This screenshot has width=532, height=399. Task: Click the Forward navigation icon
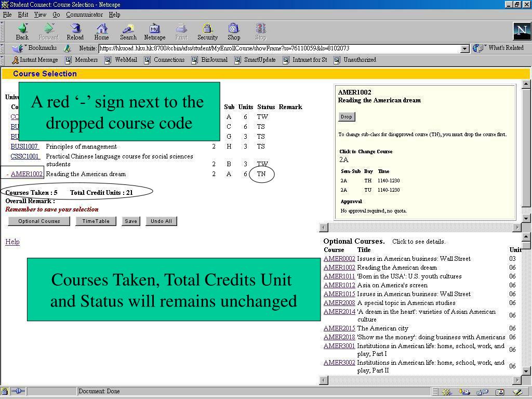coord(49,29)
